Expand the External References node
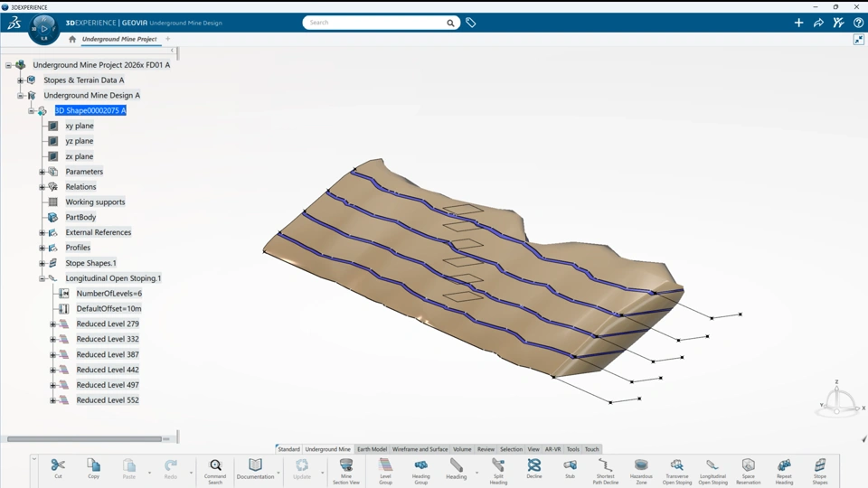Screen dimensions: 868x488 click(x=42, y=233)
